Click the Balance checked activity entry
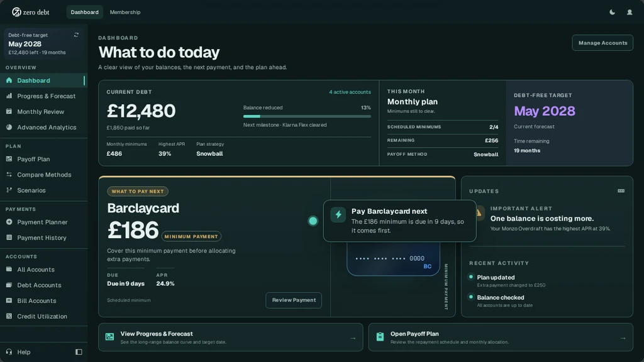 (x=505, y=301)
